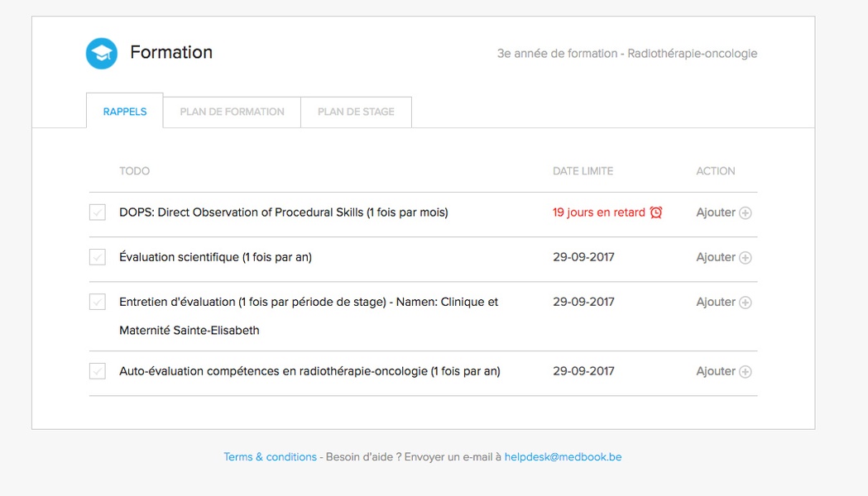
Task: Select the Rappels tab
Action: pos(125,112)
